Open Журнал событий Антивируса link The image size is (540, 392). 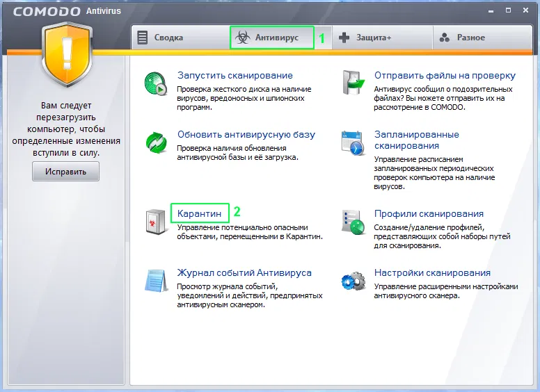pos(244,272)
